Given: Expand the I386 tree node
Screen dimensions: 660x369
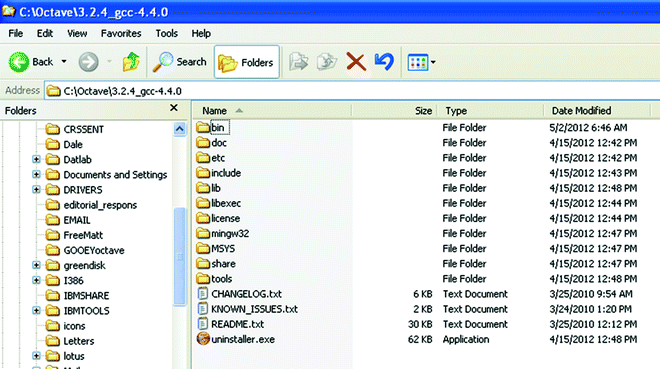Looking at the screenshot, I should click(x=36, y=281).
